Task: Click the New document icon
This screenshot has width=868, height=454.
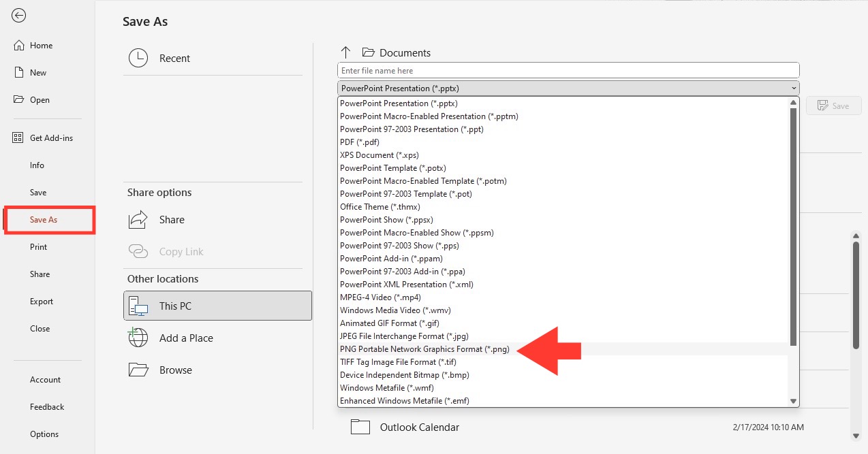Action: (x=18, y=73)
